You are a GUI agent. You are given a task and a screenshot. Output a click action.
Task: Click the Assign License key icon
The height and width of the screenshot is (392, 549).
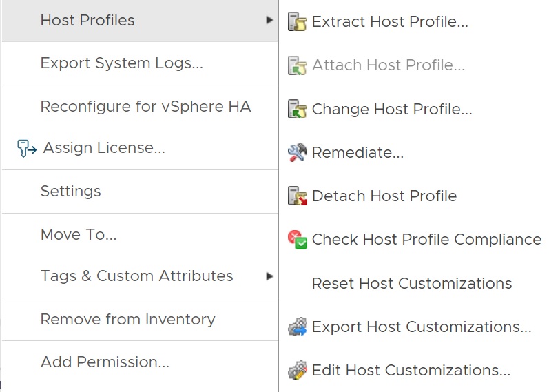pyautogui.click(x=27, y=148)
